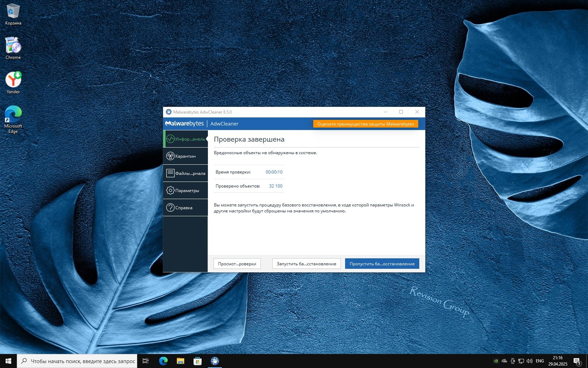This screenshot has width=588, height=368.
Task: Click the view scan results (Просмотр проверки) button
Action: click(x=237, y=264)
